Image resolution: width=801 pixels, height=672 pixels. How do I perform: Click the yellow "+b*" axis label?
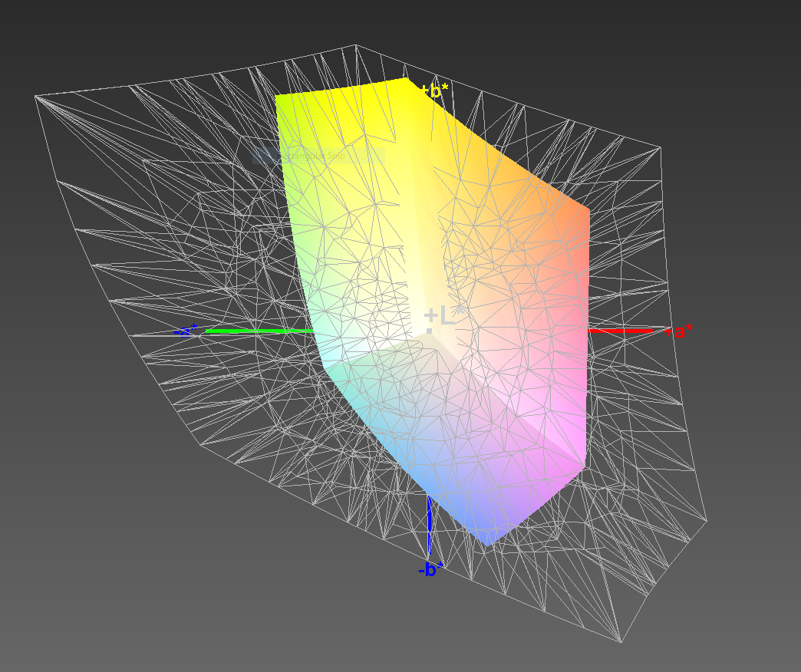[x=435, y=91]
